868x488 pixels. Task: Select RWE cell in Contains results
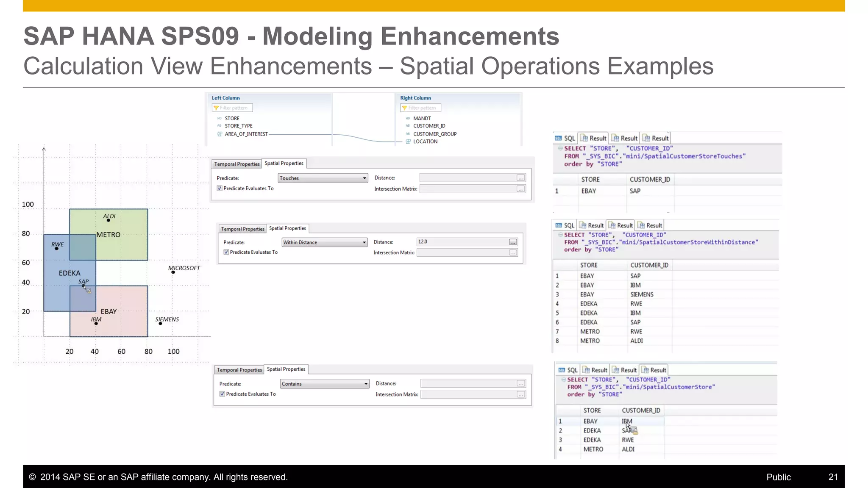click(628, 440)
